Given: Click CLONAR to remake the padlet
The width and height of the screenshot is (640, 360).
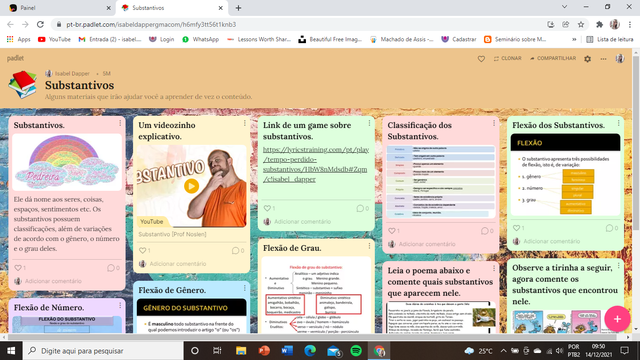Looking at the screenshot, I should (507, 58).
